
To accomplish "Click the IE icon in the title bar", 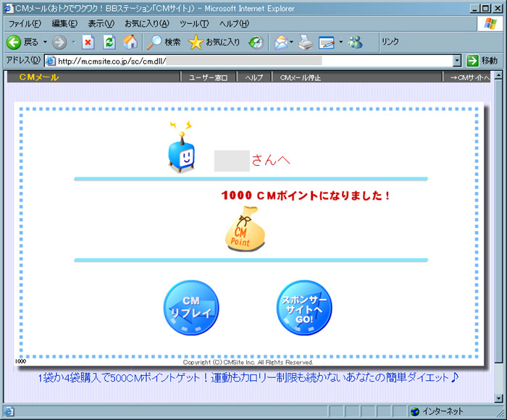I will [9, 9].
